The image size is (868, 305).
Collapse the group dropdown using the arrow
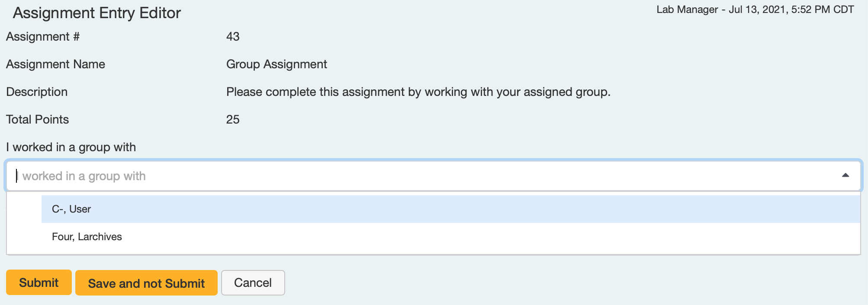click(845, 175)
